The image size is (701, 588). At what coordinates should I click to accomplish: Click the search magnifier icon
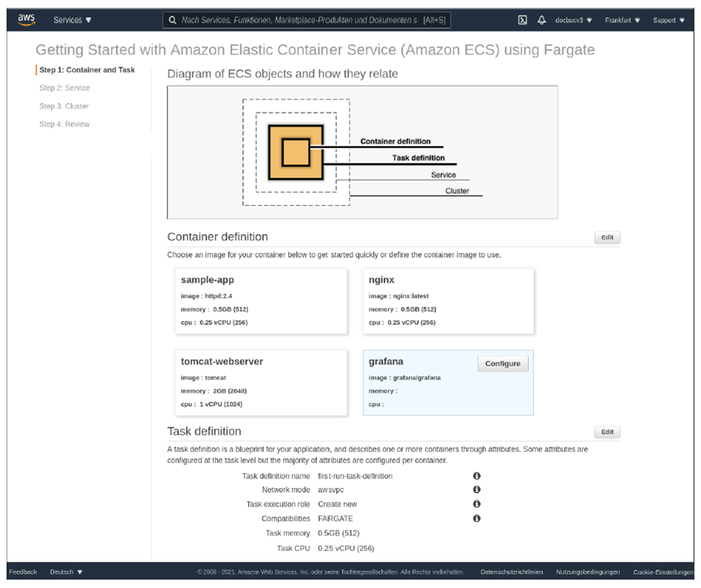point(172,20)
